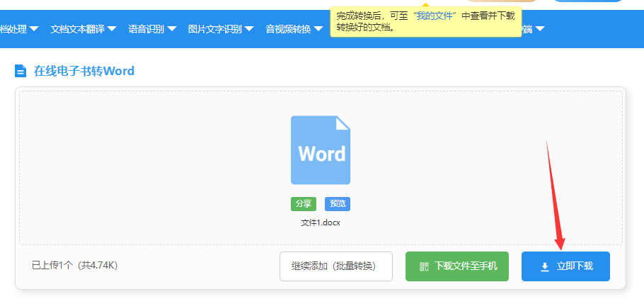Click 继续添加 (批量转换) button

click(x=336, y=266)
